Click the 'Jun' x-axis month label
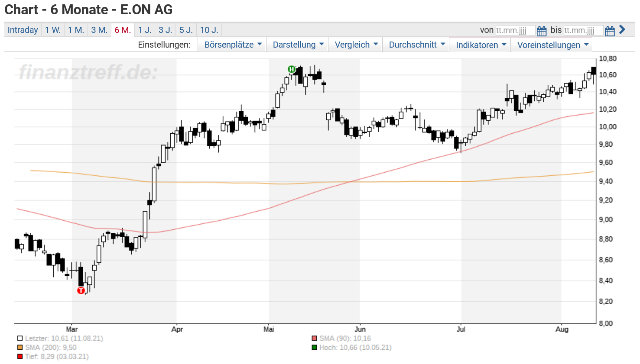The image size is (640, 364). pos(360,329)
